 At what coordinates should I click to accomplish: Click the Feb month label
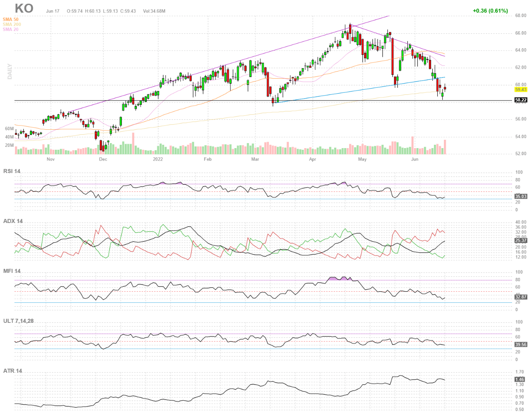pos(208,159)
